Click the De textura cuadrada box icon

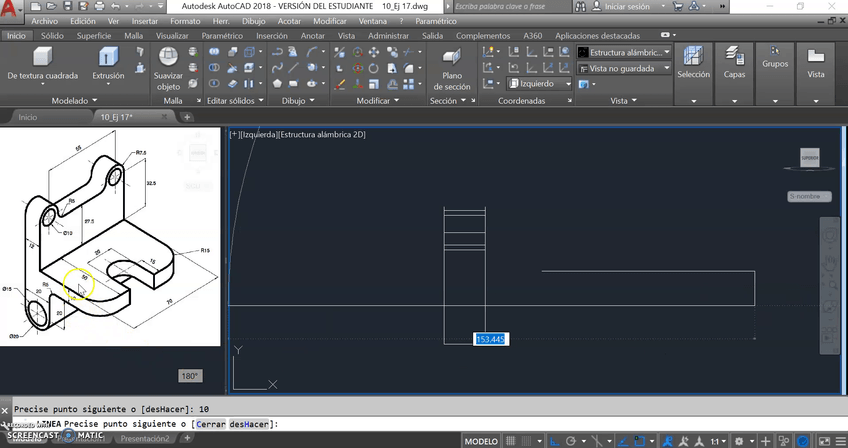[42, 58]
